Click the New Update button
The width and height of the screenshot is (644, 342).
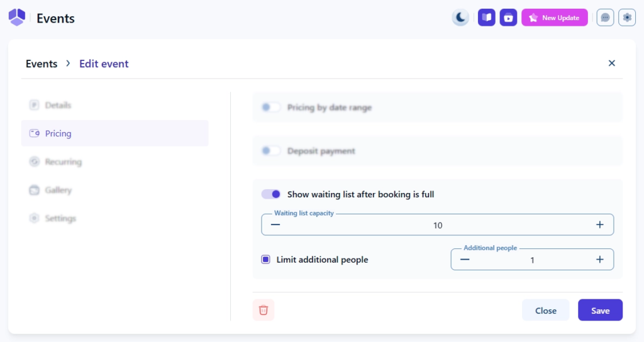coord(554,18)
